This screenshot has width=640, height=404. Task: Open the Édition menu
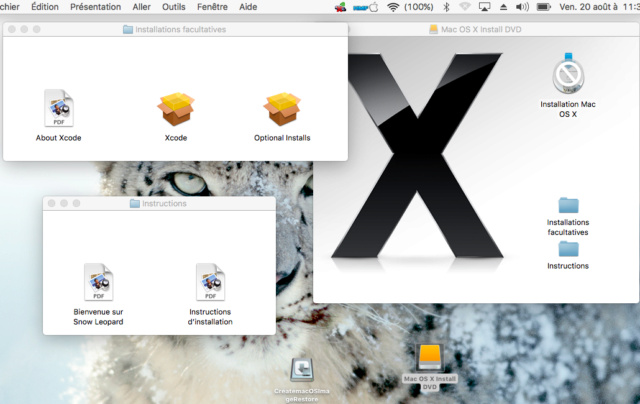45,7
